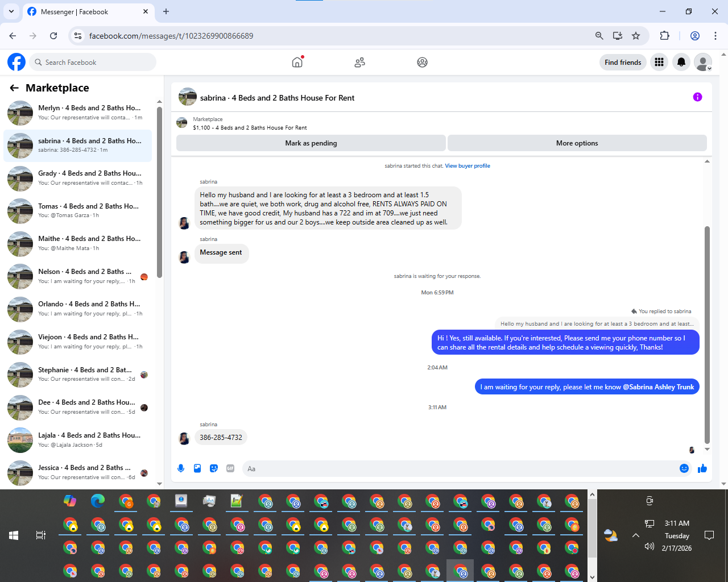This screenshot has height=582, width=728.
Task: Click the 386-285-4732 message bubble
Action: pyautogui.click(x=221, y=438)
